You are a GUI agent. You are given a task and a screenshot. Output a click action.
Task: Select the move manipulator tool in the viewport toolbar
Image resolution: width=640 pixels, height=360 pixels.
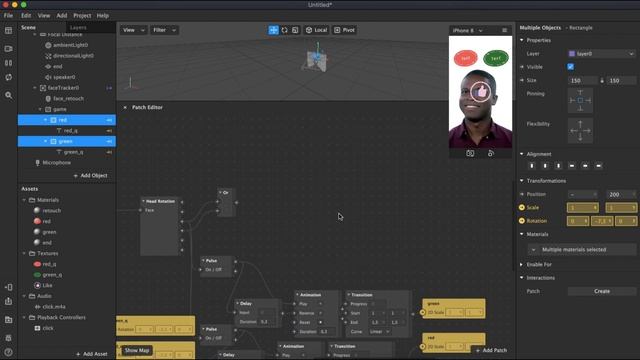click(273, 30)
